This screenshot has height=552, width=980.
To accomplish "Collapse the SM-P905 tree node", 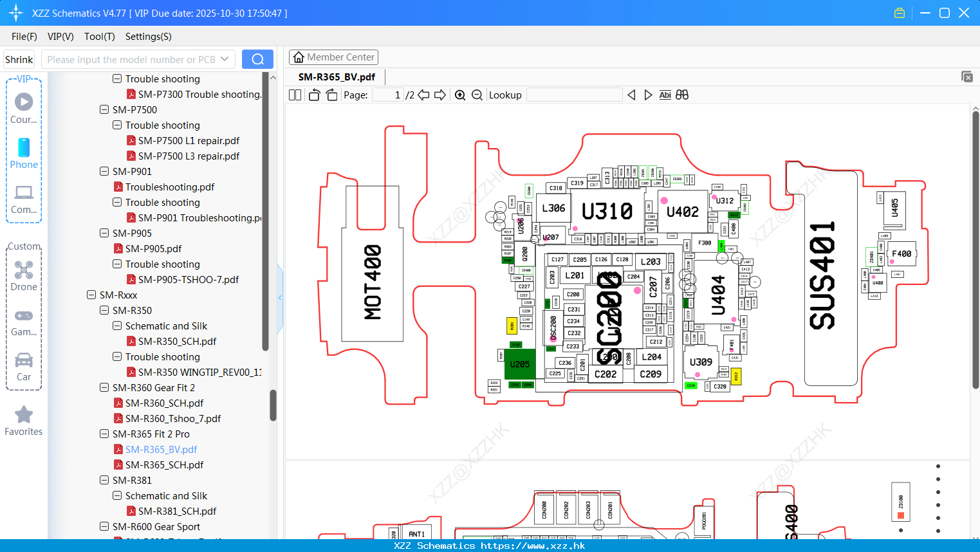I will coord(104,234).
